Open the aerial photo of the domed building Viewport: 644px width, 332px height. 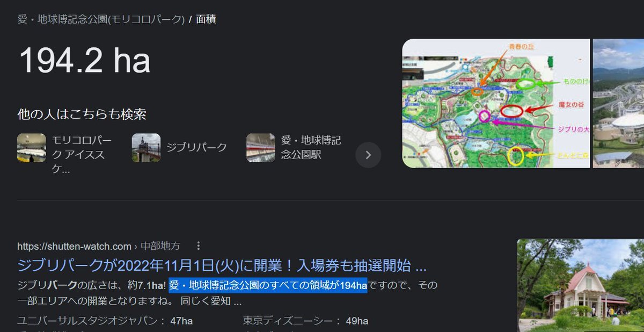[618, 103]
